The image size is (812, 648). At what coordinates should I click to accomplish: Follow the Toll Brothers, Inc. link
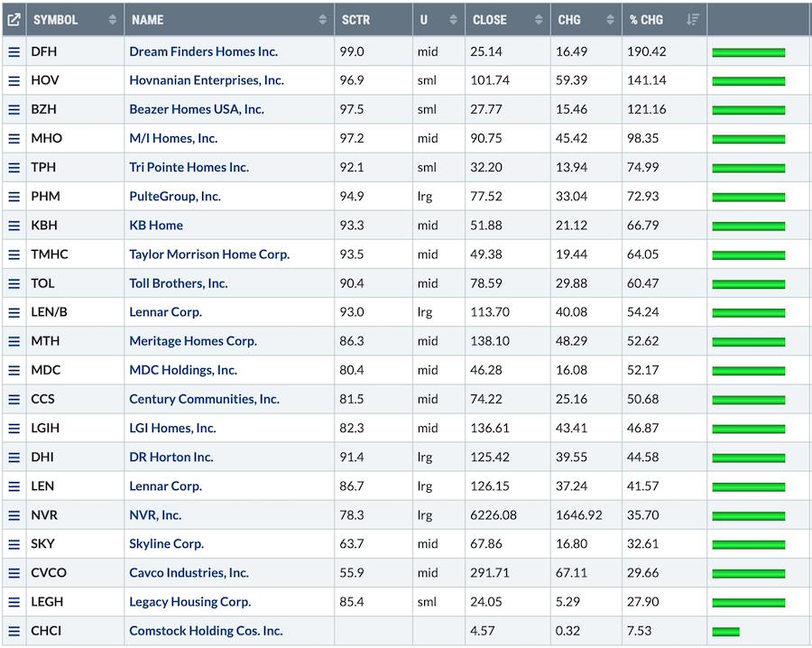(x=178, y=283)
